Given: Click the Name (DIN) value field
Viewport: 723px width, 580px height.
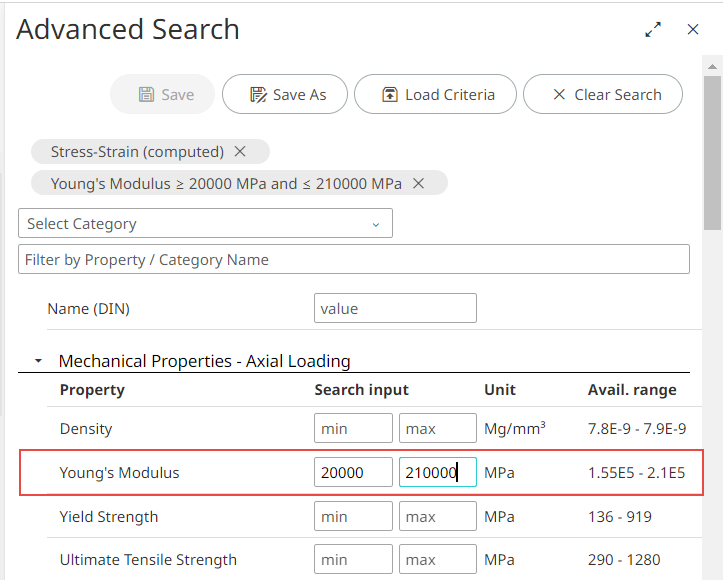Looking at the screenshot, I should pos(395,309).
